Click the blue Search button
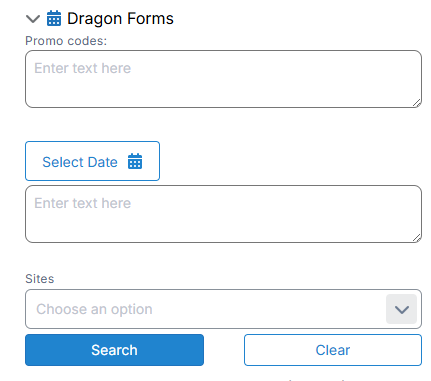Viewport: 431px width, 381px height. pyautogui.click(x=114, y=350)
